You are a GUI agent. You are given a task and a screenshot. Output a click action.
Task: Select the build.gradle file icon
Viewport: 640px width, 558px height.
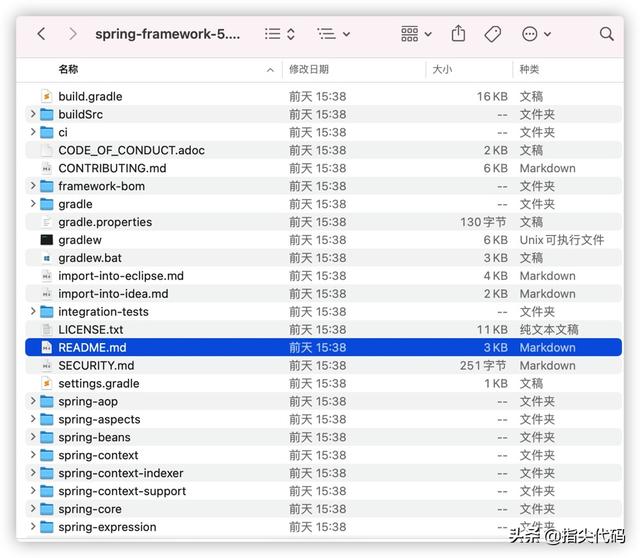click(47, 96)
